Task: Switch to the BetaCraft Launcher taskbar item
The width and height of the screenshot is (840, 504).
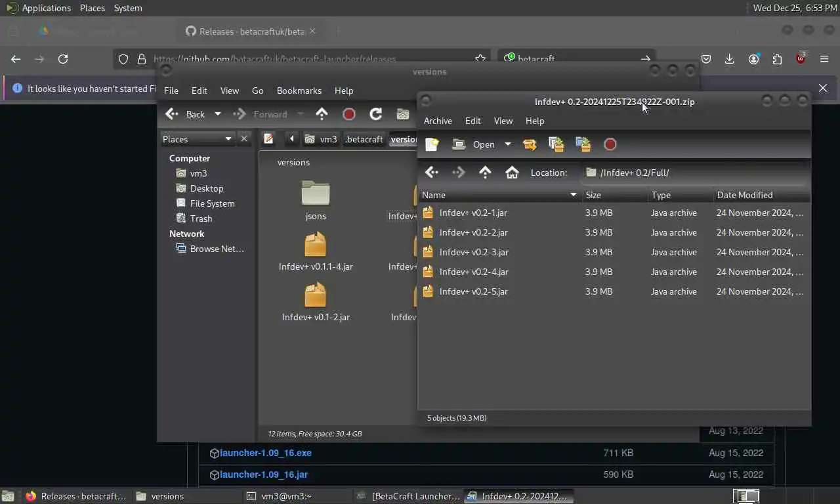Action: 409,496
